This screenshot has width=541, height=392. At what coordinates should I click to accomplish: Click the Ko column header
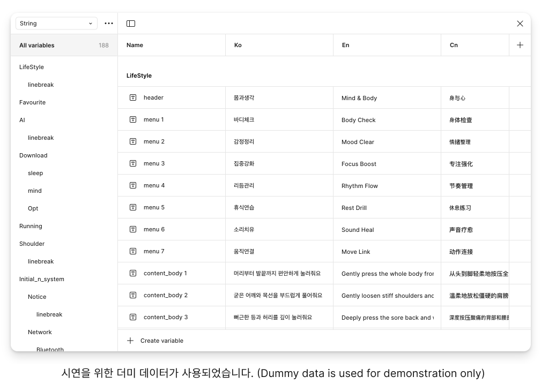[x=238, y=45]
